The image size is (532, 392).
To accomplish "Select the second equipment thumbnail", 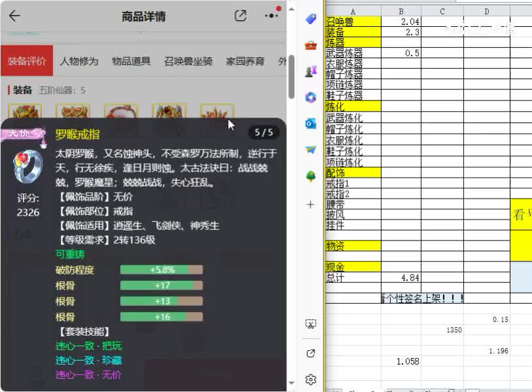I will pyautogui.click(x=73, y=111).
